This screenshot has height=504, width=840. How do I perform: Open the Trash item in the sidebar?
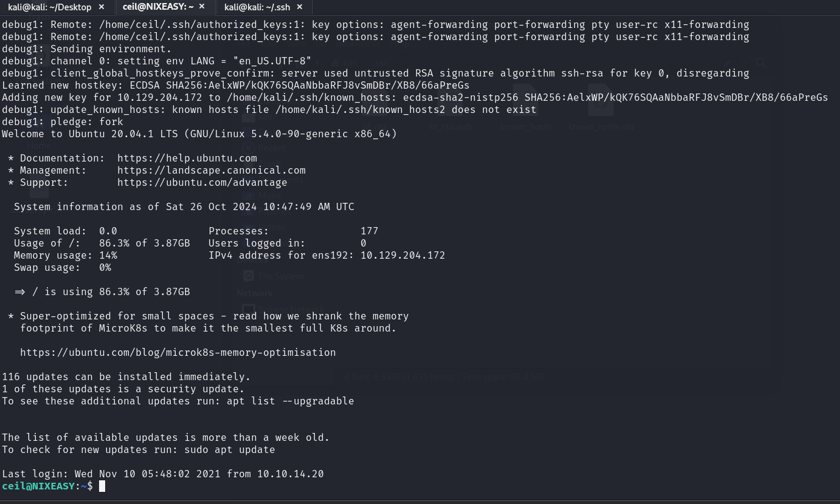tap(270, 164)
